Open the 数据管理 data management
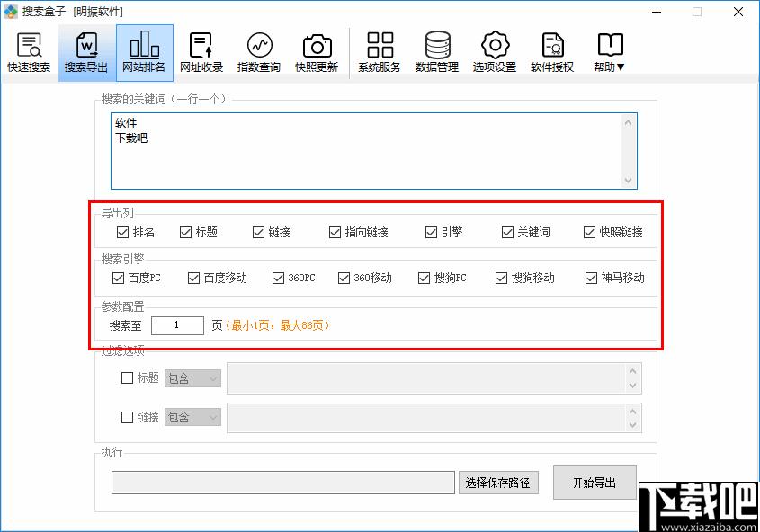The height and width of the screenshot is (532, 760). pos(437,53)
